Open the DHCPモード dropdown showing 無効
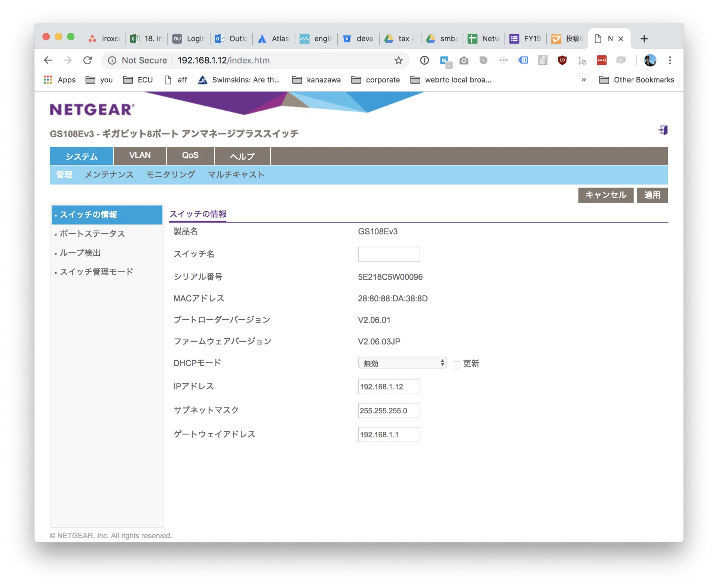The width and height of the screenshot is (718, 588). pos(402,363)
